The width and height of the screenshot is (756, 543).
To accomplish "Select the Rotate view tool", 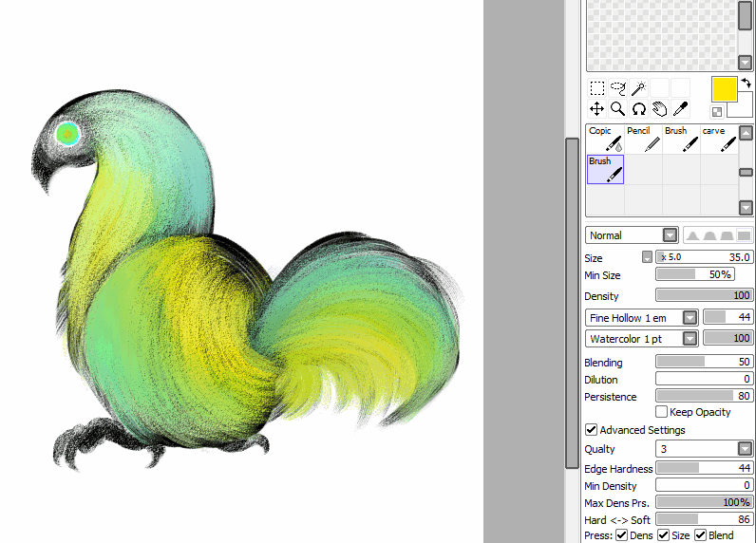I will (639, 109).
